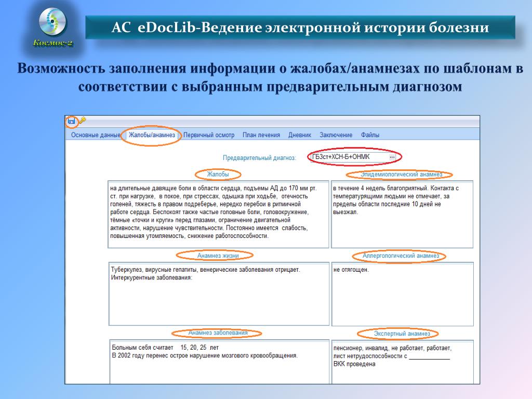
Task: Click text 'ВКК проведена'
Action: pos(354,364)
